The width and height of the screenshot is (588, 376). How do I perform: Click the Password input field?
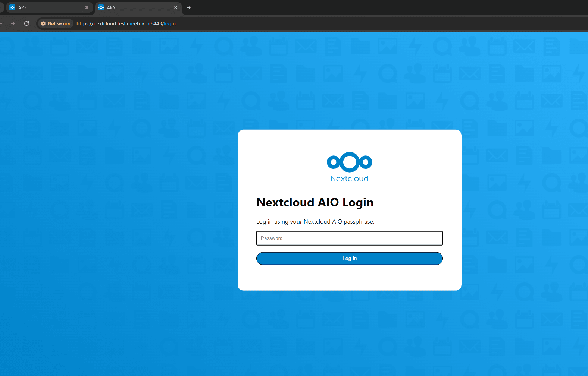pyautogui.click(x=349, y=238)
